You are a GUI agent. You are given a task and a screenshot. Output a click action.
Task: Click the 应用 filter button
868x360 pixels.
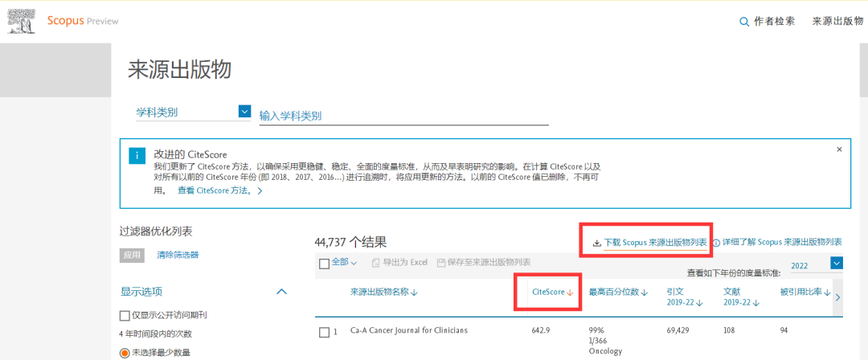pyautogui.click(x=132, y=256)
